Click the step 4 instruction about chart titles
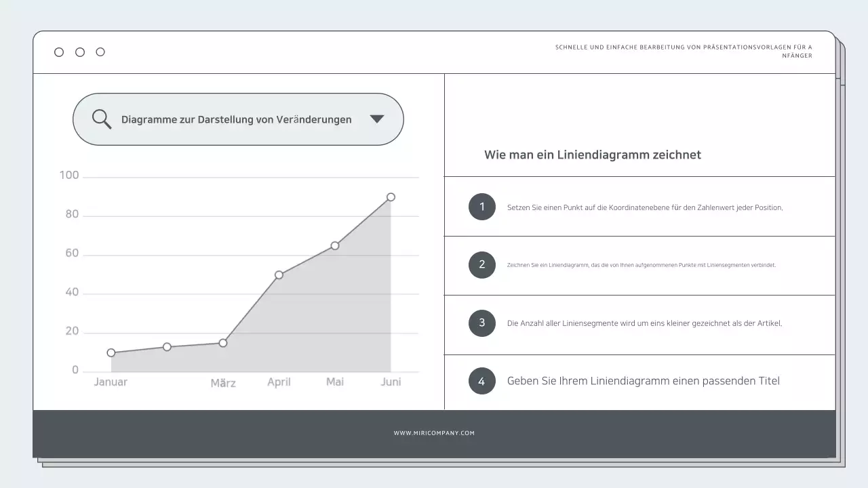This screenshot has width=868, height=488. (643, 381)
